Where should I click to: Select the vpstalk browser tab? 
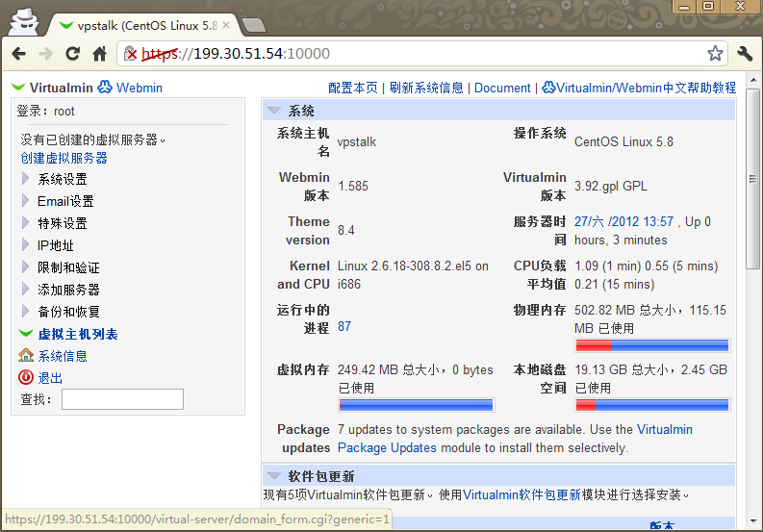pos(143,25)
